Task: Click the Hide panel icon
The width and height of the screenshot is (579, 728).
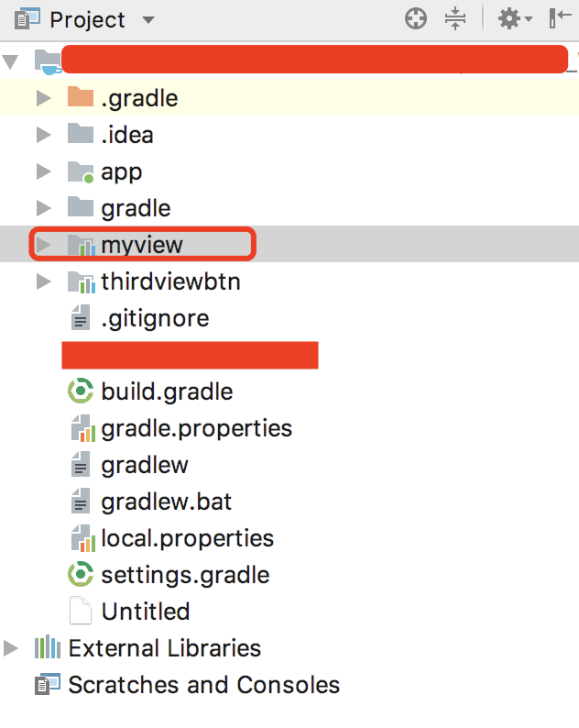Action: coord(560,18)
